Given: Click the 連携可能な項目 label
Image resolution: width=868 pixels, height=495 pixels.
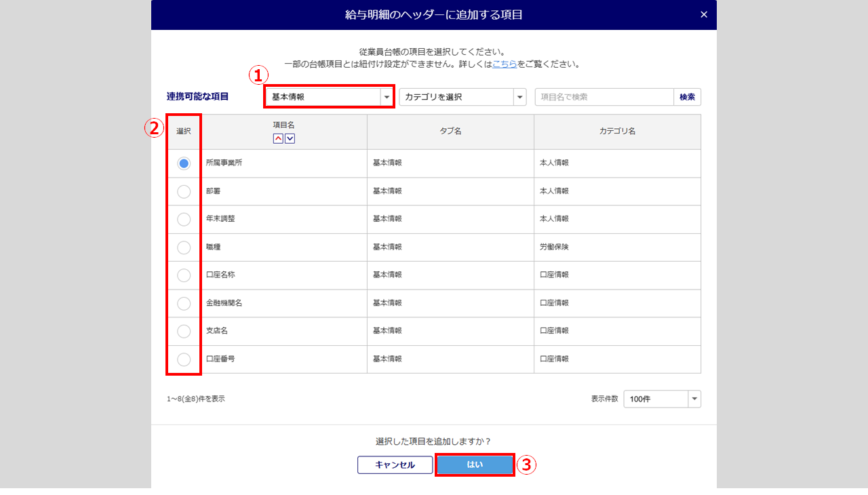Looking at the screenshot, I should (198, 97).
